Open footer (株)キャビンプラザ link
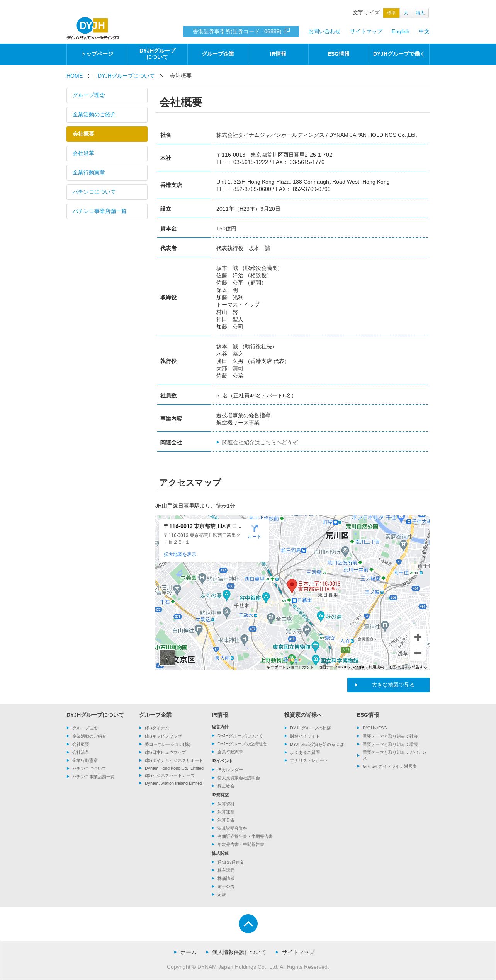This screenshot has width=496, height=980. point(163,736)
